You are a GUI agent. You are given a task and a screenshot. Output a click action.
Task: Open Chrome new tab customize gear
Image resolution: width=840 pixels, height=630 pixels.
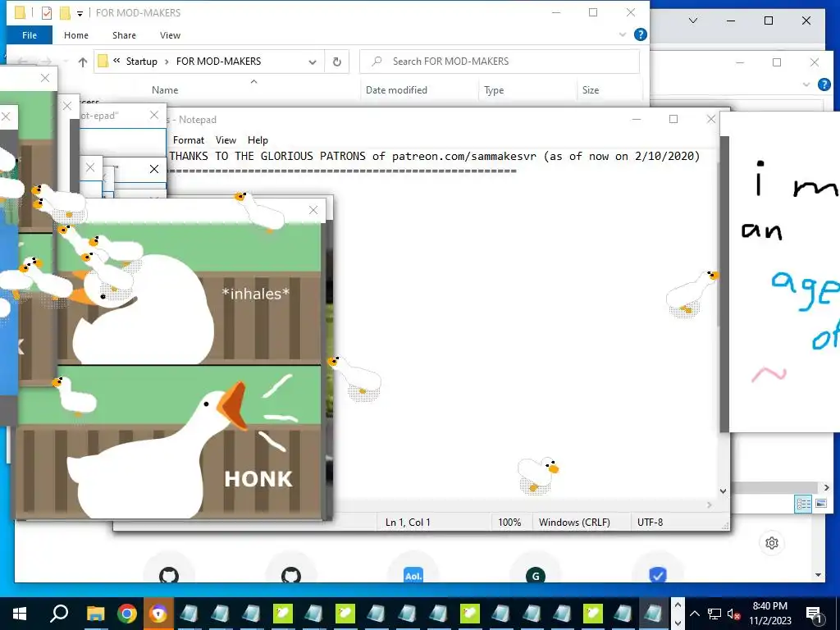[x=771, y=543]
